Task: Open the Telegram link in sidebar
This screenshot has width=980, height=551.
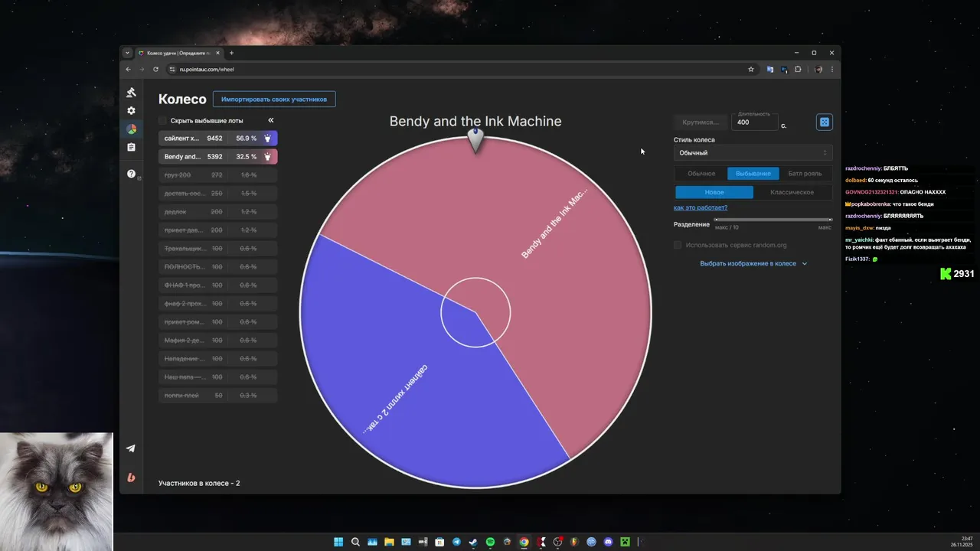Action: (131, 448)
